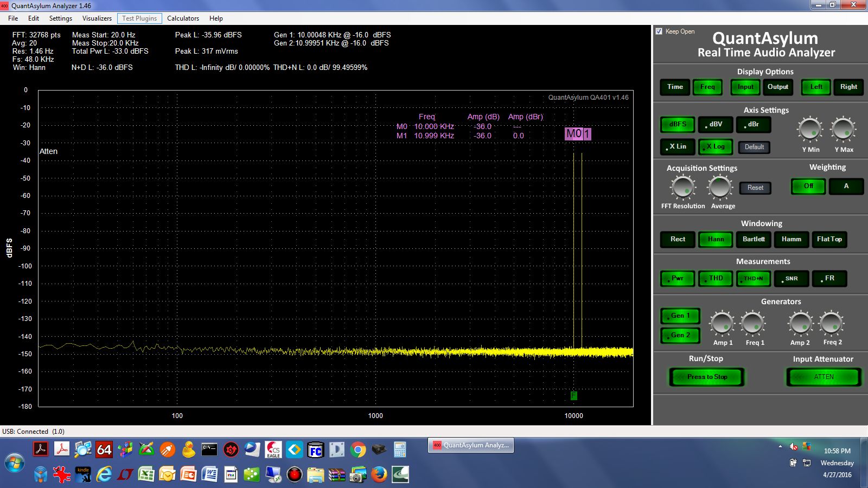Toggle the Freq display button
This screenshot has height=488, width=868.
point(707,87)
